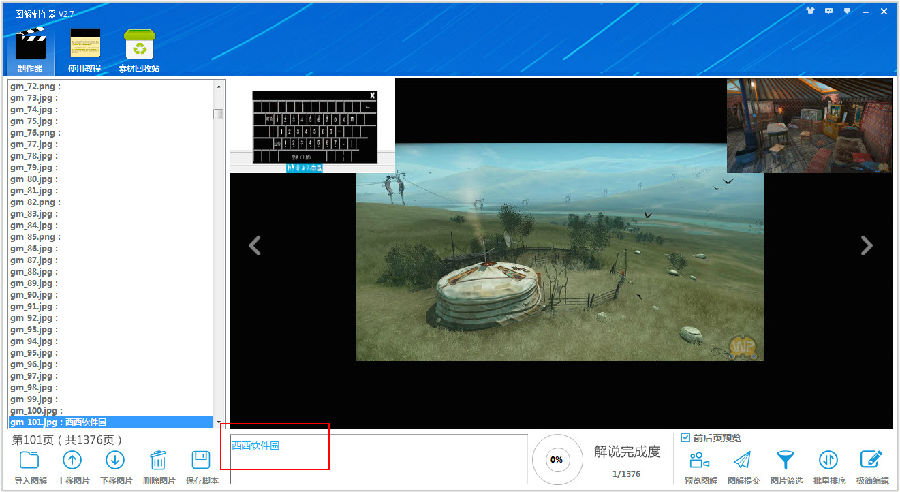The height and width of the screenshot is (492, 900).
Task: Select gm_93.jpg in the file list
Action: click(x=34, y=330)
